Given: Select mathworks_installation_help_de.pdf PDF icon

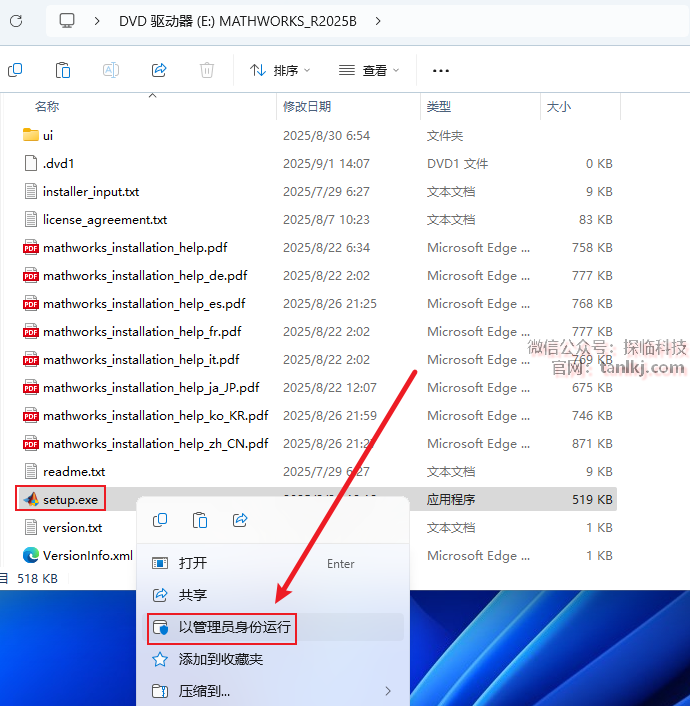Looking at the screenshot, I should pyautogui.click(x=31, y=276).
